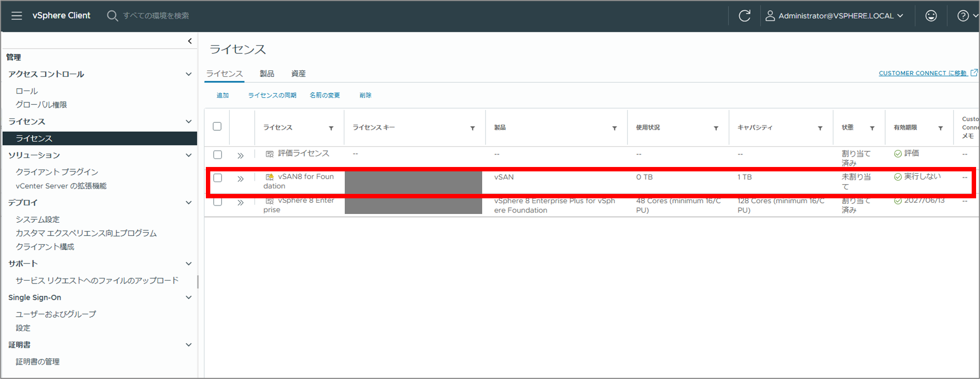Expand details for vSAN8 for Foundation row
The height and width of the screenshot is (379, 980).
[240, 179]
